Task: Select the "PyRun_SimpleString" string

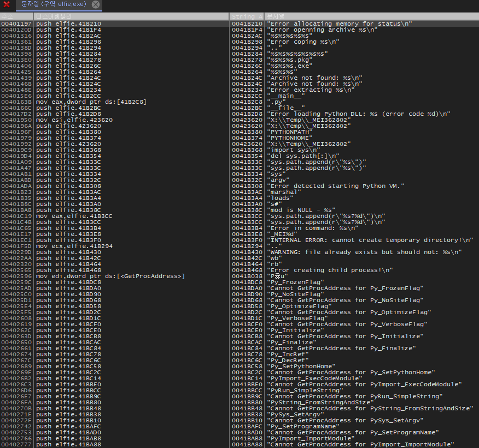Action: click(x=305, y=390)
